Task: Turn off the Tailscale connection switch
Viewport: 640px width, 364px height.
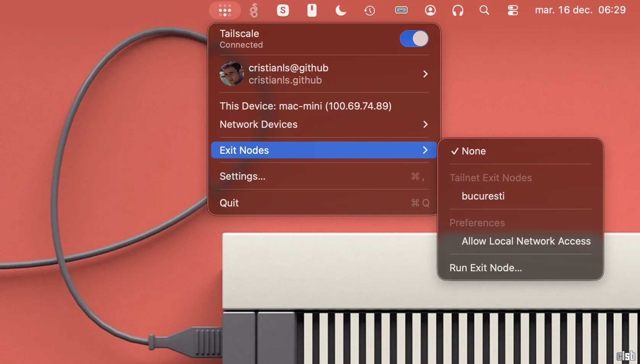Action: point(414,39)
